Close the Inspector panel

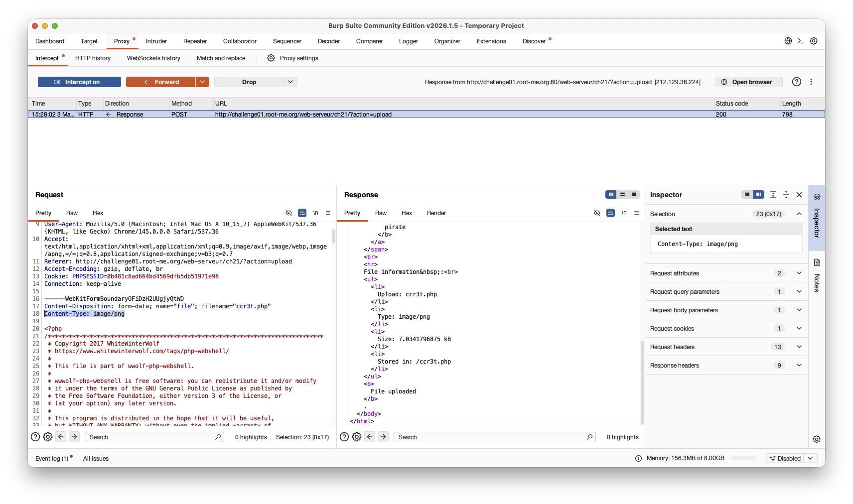tap(799, 195)
